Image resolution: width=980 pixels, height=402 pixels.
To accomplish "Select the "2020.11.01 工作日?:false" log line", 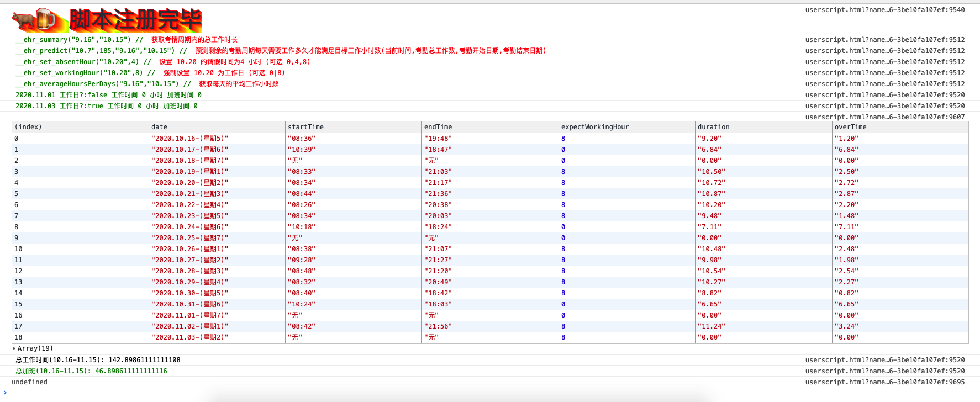I will [x=108, y=95].
